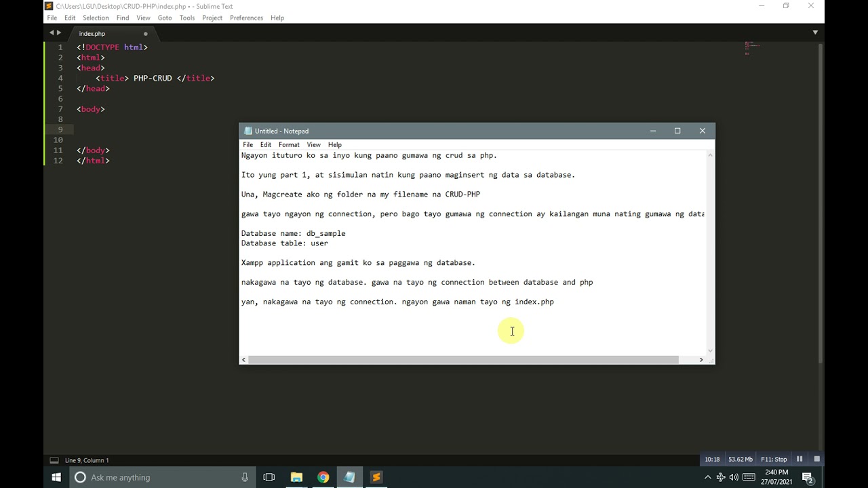Open Sublime Text Help menu

point(277,18)
